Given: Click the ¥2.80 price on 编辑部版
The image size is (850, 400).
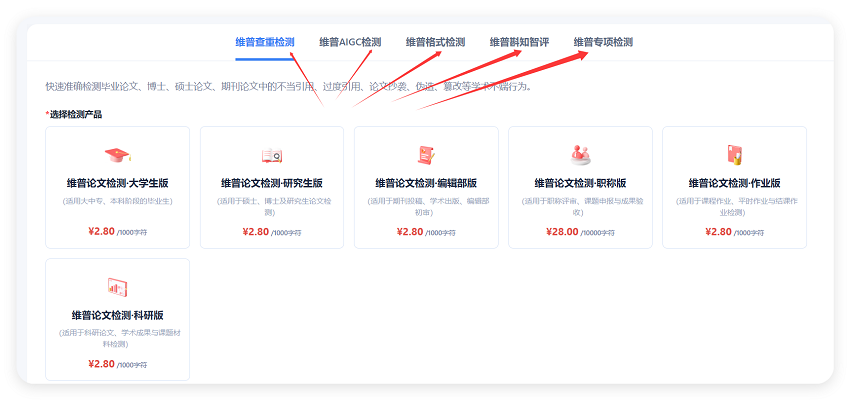Looking at the screenshot, I should pyautogui.click(x=410, y=232).
